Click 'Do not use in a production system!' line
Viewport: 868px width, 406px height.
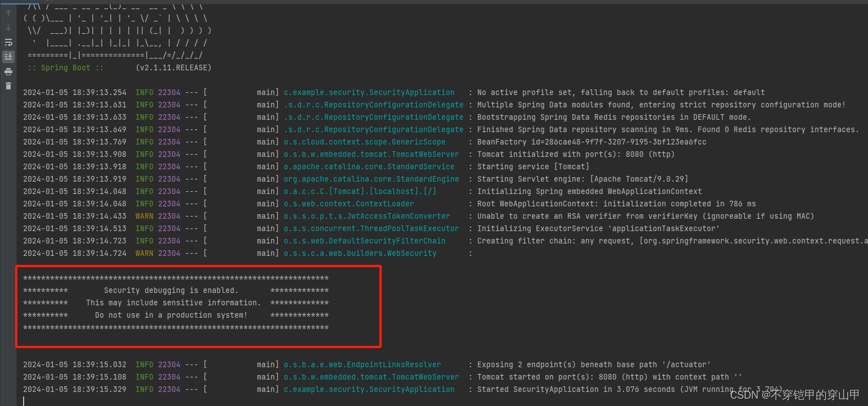pos(171,315)
